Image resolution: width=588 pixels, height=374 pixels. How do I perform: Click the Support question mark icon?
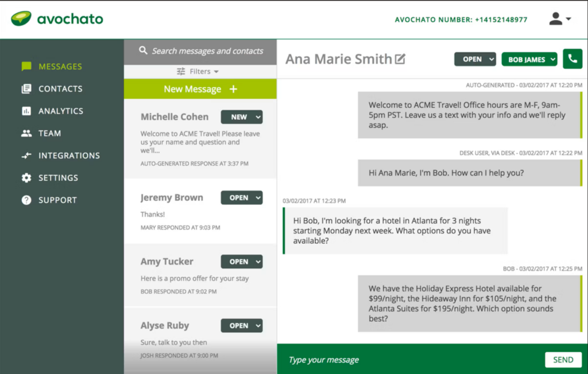pyautogui.click(x=26, y=200)
